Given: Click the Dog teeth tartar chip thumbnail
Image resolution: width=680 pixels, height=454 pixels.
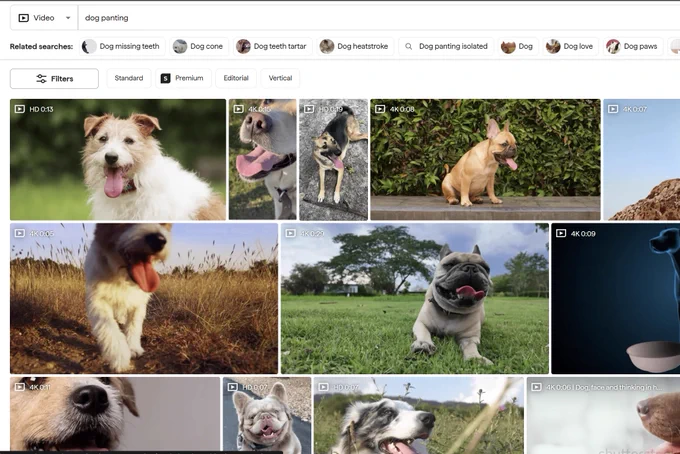Looking at the screenshot, I should tap(243, 46).
